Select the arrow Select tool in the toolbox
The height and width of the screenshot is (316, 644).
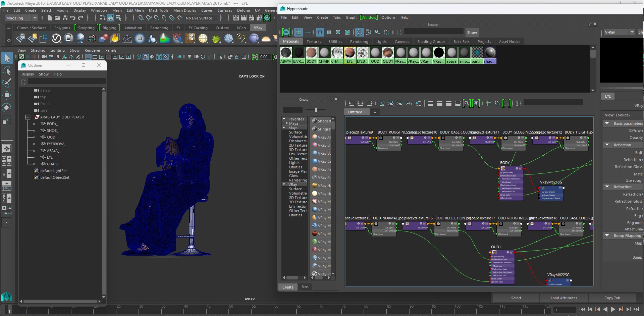pos(7,58)
